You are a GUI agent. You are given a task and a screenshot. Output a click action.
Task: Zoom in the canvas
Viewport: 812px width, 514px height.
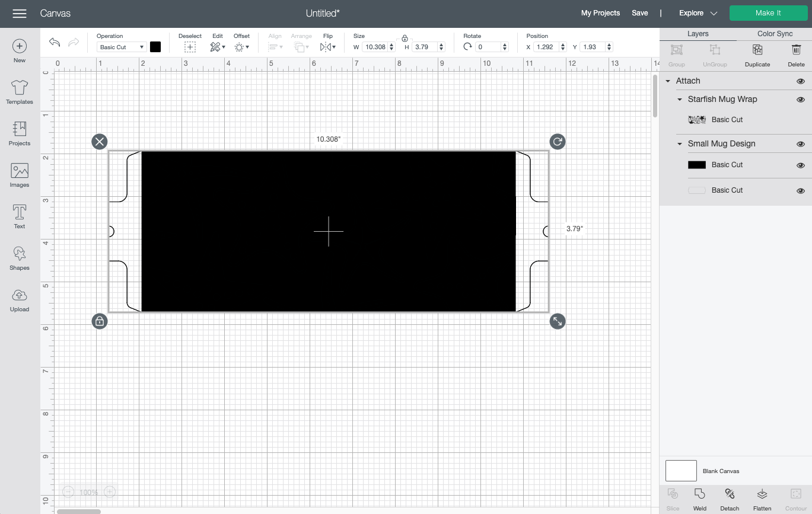110,491
